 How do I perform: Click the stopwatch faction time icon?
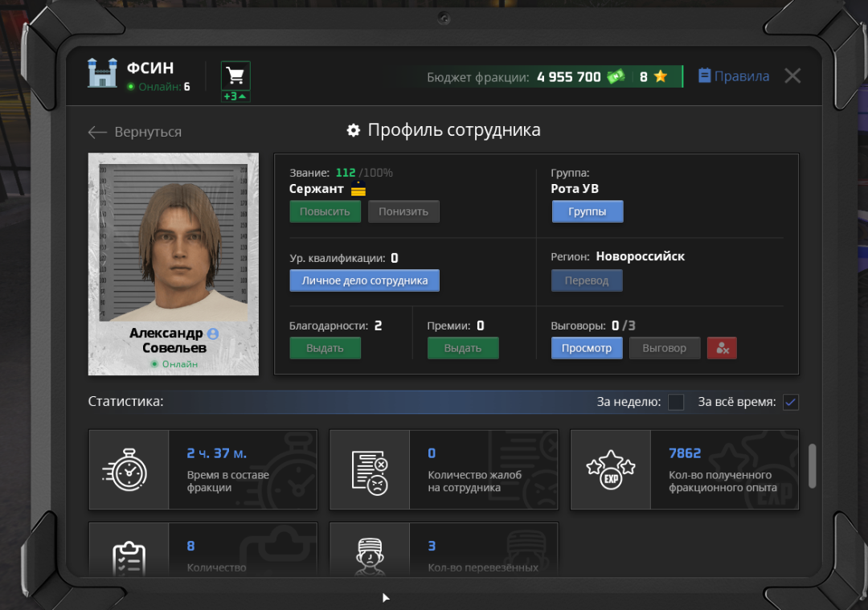(125, 470)
